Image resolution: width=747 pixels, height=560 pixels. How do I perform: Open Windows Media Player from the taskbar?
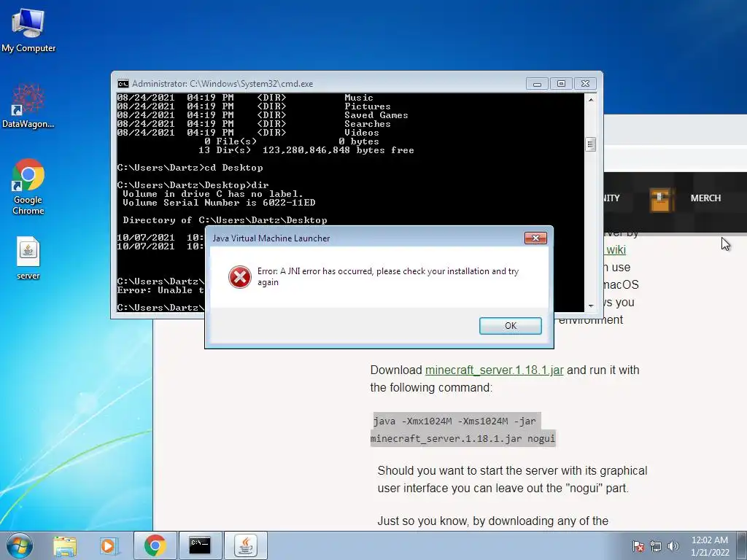coord(108,545)
